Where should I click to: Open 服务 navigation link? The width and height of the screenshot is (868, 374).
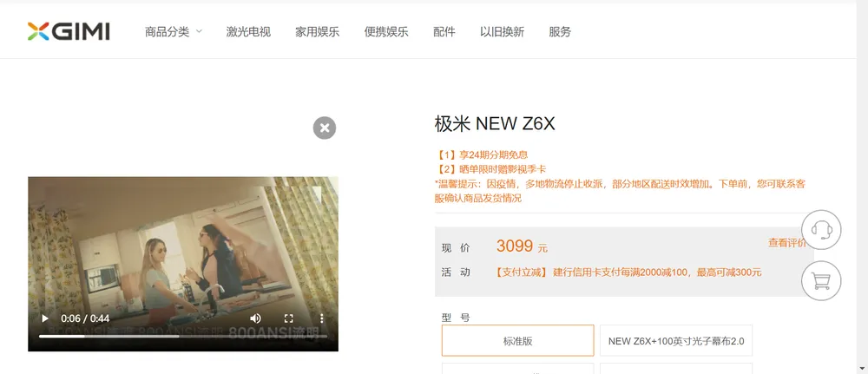pos(560,32)
